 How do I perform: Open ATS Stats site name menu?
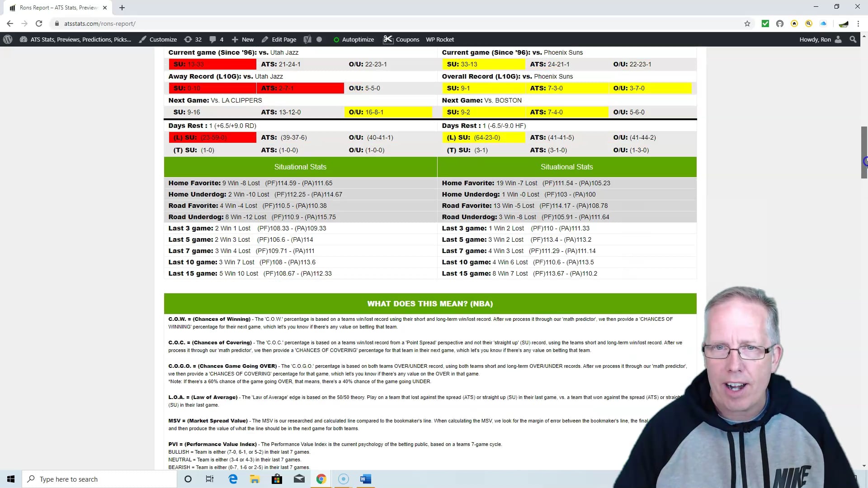pyautogui.click(x=75, y=39)
